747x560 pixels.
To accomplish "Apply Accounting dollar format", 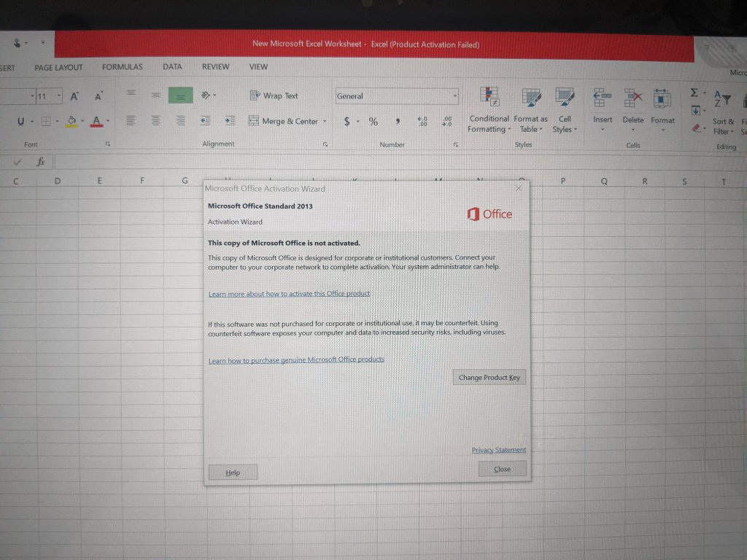I will coord(347,122).
